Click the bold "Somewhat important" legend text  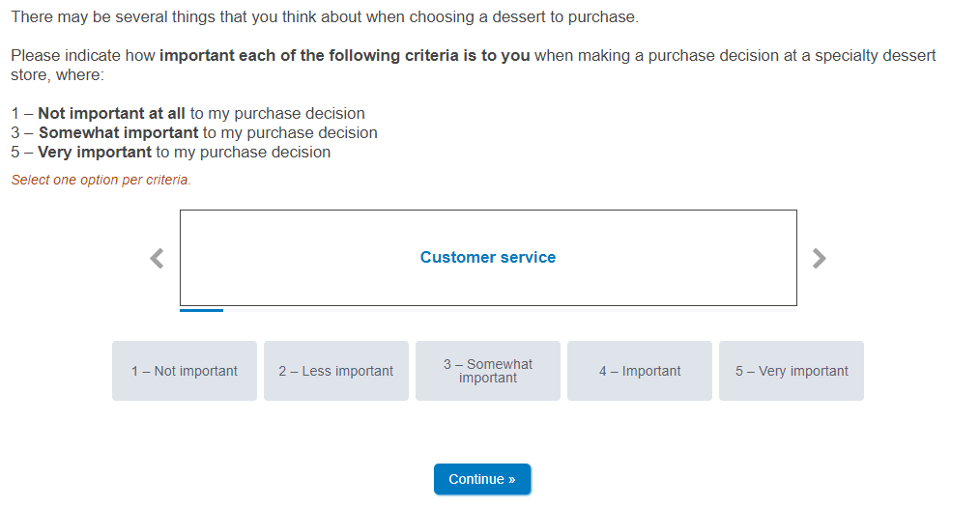pos(118,132)
